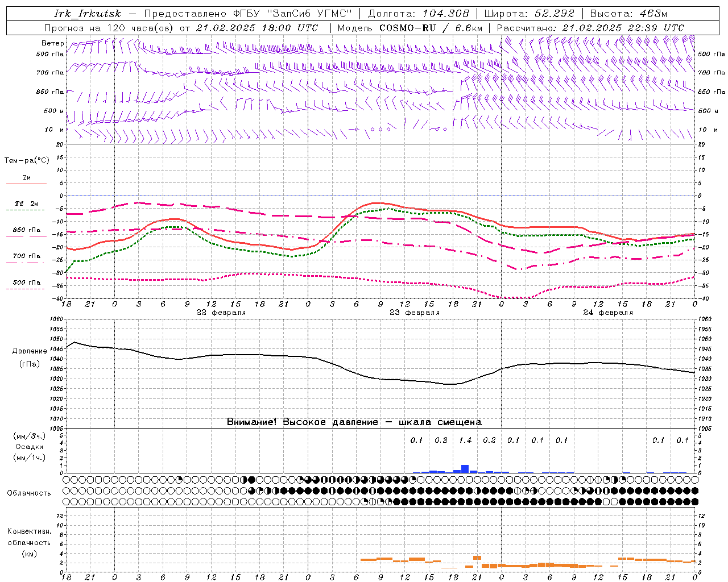The image size is (728, 582).
Task: Click the longitude value 'Долгота: 104.308'
Action: click(419, 14)
